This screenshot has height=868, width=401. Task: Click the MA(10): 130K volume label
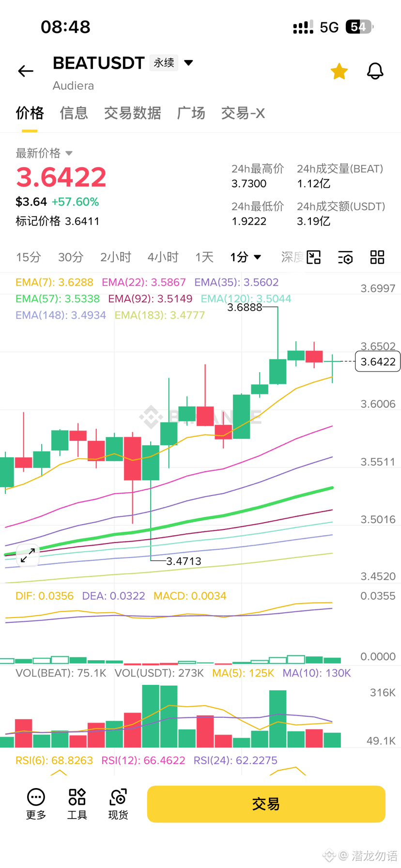(x=317, y=673)
